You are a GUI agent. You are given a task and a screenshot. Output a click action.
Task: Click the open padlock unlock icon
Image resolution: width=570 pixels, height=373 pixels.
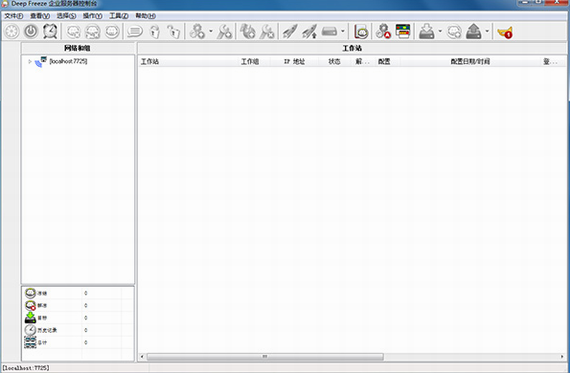173,32
